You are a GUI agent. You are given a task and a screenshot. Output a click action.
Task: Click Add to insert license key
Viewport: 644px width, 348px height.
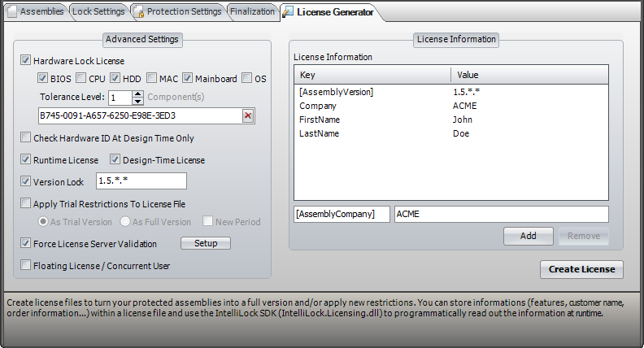(x=528, y=236)
